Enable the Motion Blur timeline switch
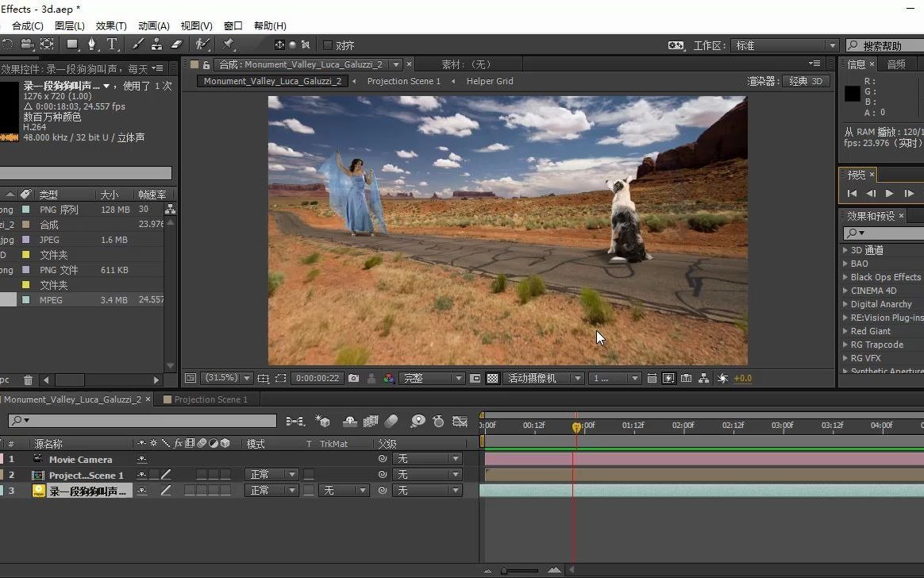 click(x=391, y=421)
